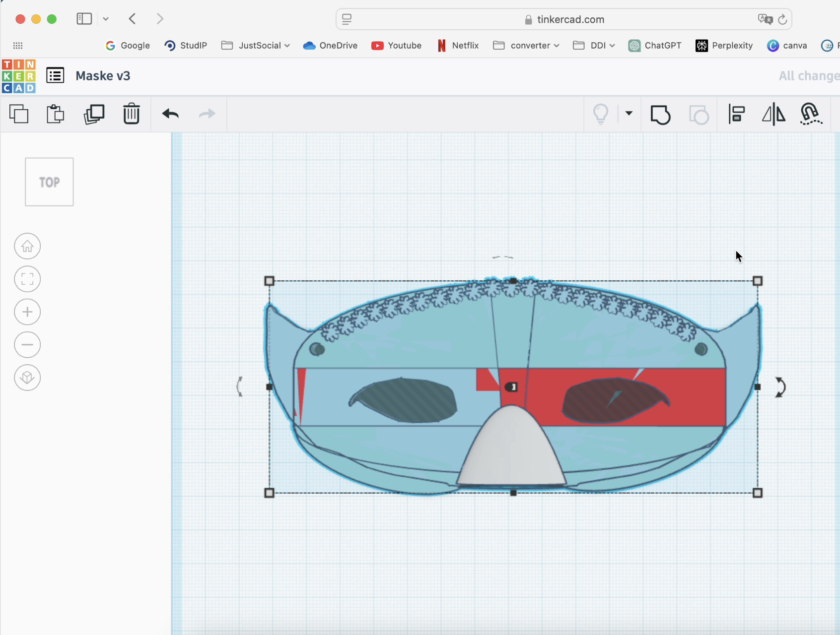Return to Home view
This screenshot has width=840, height=635.
coord(27,246)
